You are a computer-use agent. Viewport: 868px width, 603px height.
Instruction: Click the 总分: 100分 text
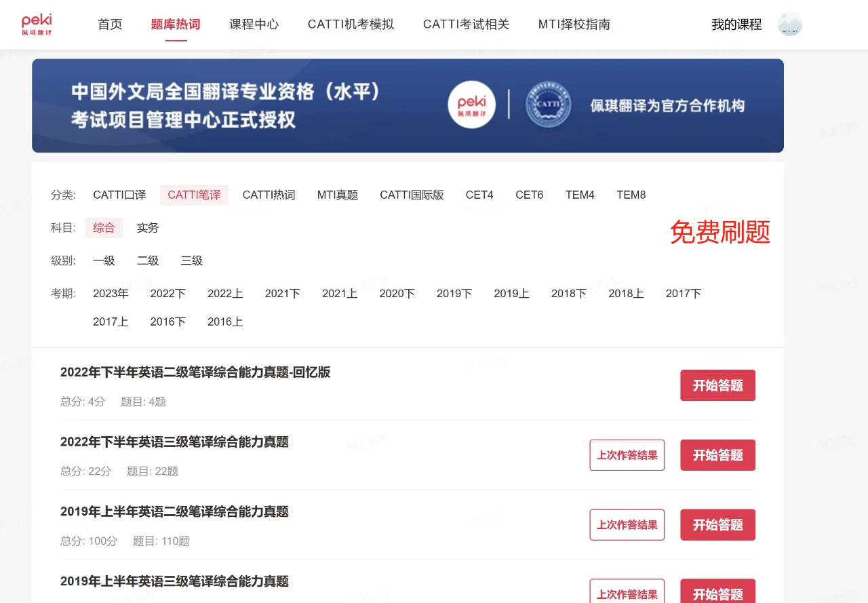point(89,541)
